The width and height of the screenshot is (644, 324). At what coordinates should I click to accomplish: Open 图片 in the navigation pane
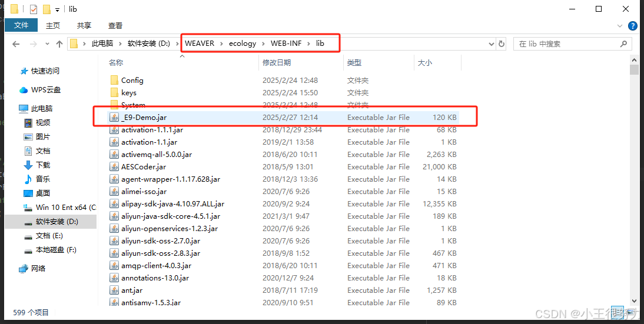click(43, 136)
